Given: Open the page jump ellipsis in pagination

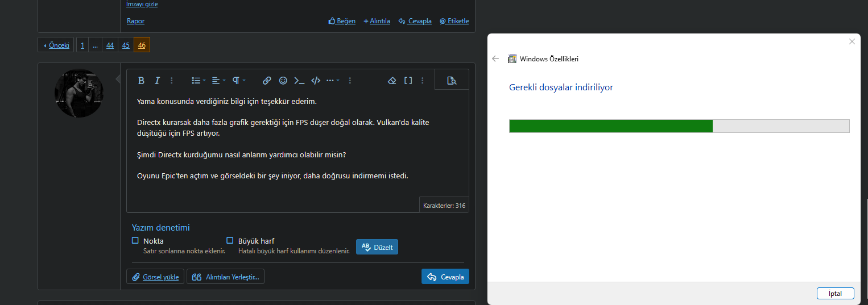Looking at the screenshot, I should [x=96, y=45].
